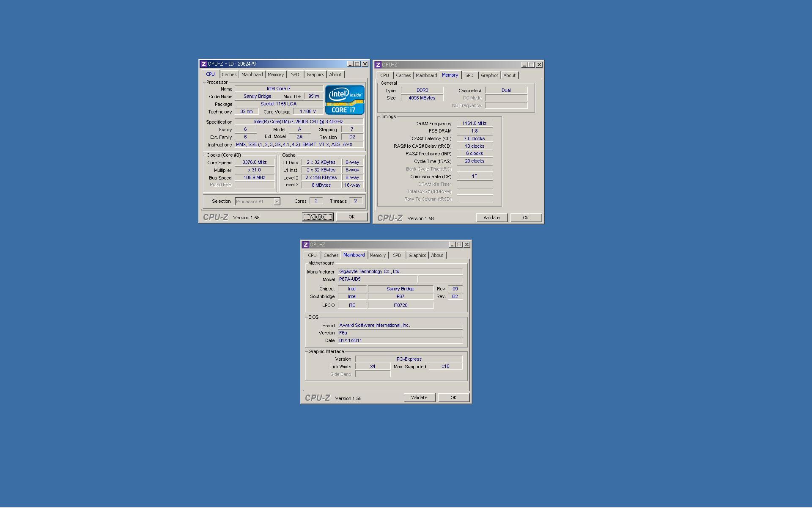Click the memory Size value 4096 MBytes

(422, 98)
